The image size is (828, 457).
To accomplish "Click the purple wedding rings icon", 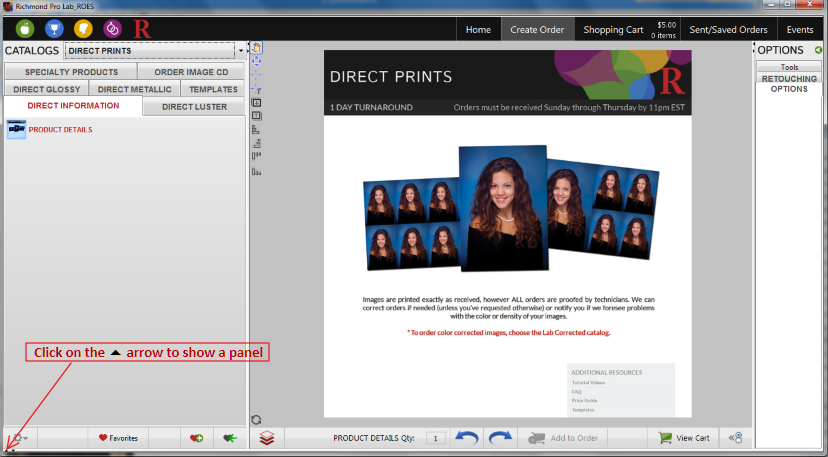I will click(x=112, y=29).
